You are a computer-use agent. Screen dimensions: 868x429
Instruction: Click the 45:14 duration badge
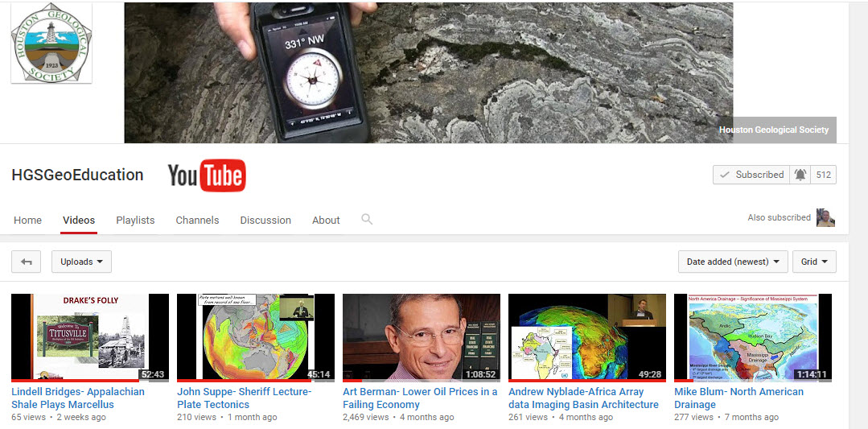coord(319,374)
